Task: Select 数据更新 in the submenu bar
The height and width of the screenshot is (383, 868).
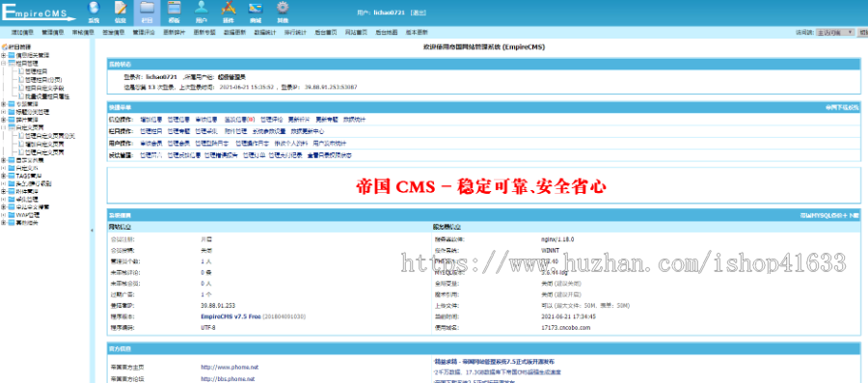Action: 234,33
